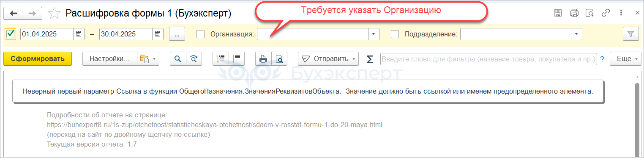Image resolution: width=644 pixels, height=158 pixels.
Task: Open the title bar print preview icon
Action: [x=590, y=13]
